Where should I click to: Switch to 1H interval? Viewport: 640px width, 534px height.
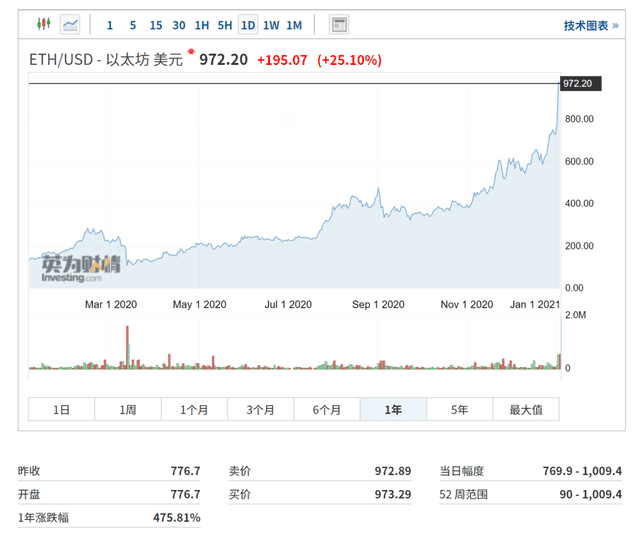[202, 25]
